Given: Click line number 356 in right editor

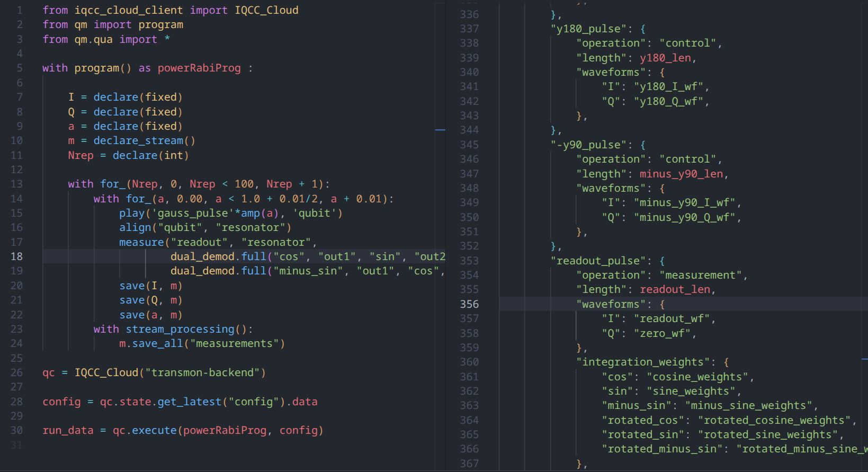Looking at the screenshot, I should tap(469, 304).
